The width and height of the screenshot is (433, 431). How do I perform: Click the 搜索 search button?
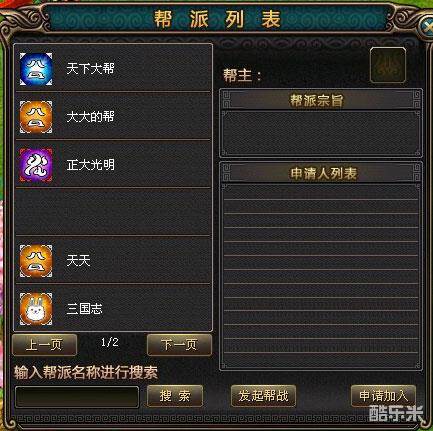pos(175,396)
